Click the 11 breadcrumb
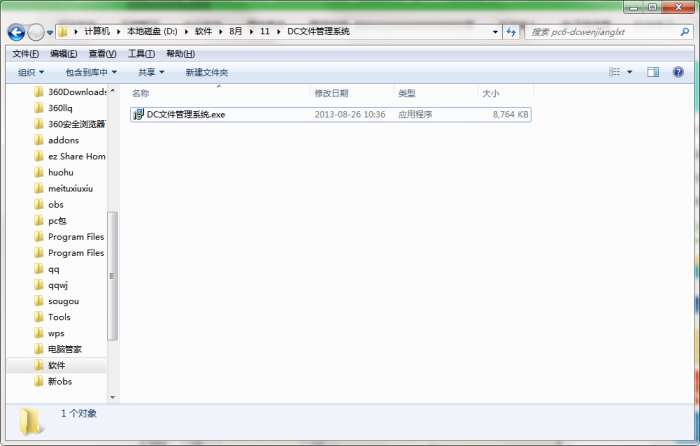 coord(265,31)
